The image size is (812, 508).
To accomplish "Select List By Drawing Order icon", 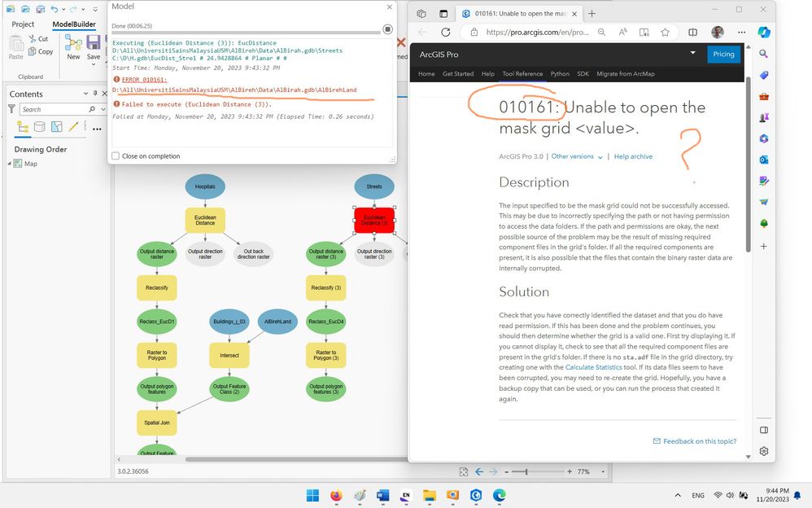I will pos(23,126).
